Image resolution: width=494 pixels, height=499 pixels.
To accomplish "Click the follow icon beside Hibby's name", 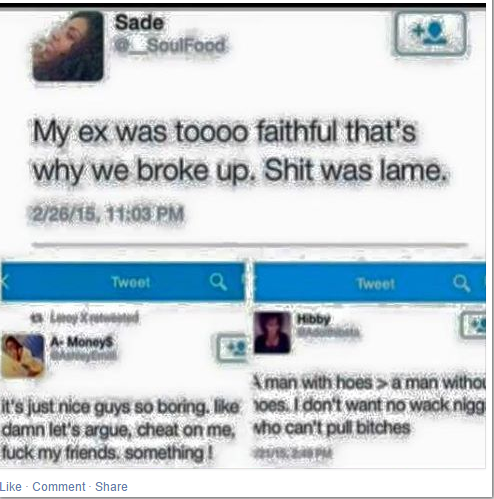I will tap(473, 326).
